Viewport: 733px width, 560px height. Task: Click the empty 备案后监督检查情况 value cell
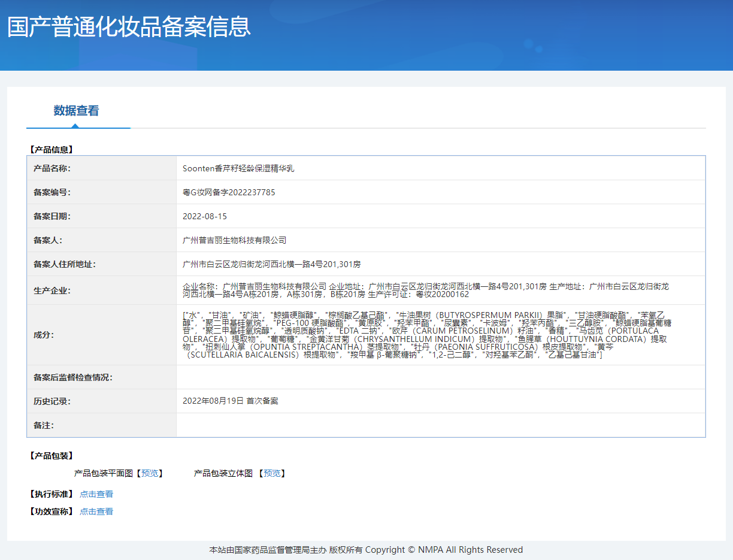(440, 377)
